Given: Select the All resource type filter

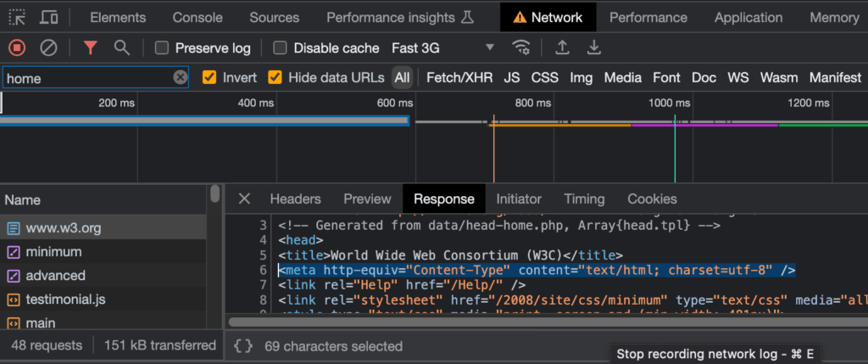Looking at the screenshot, I should 402,77.
